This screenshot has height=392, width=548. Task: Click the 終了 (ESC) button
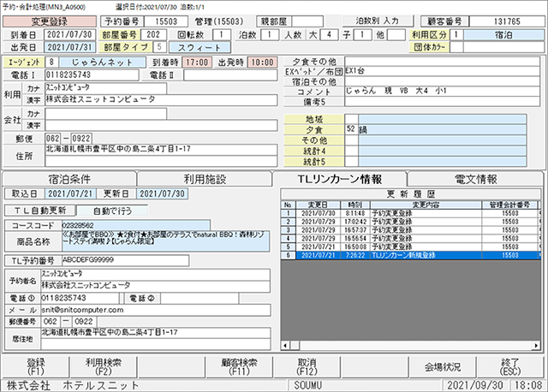(x=510, y=366)
